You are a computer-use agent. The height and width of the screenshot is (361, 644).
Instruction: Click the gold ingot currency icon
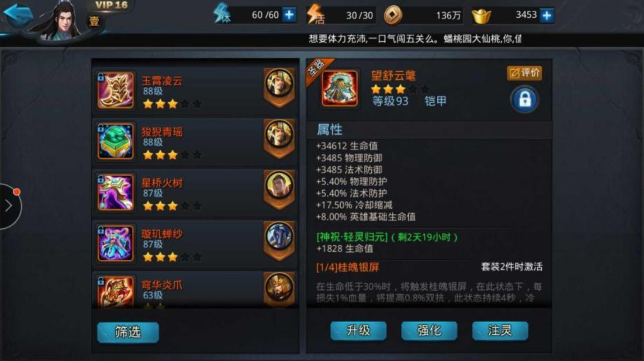pyautogui.click(x=481, y=15)
